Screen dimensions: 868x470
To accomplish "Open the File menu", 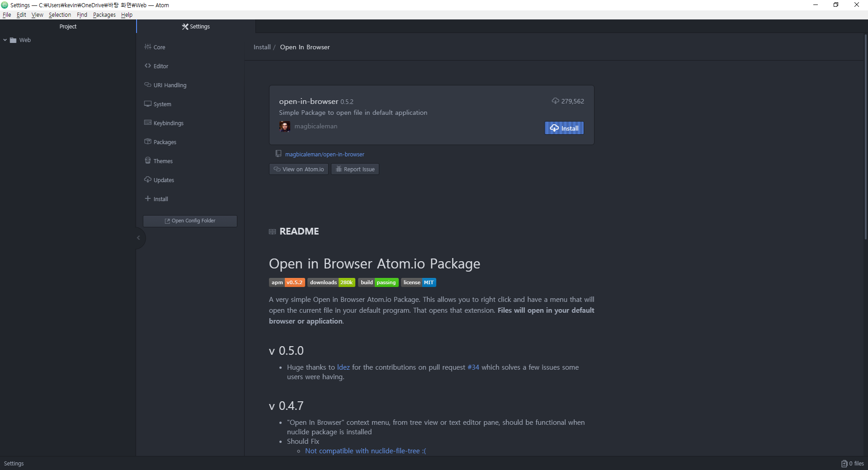I will point(7,15).
